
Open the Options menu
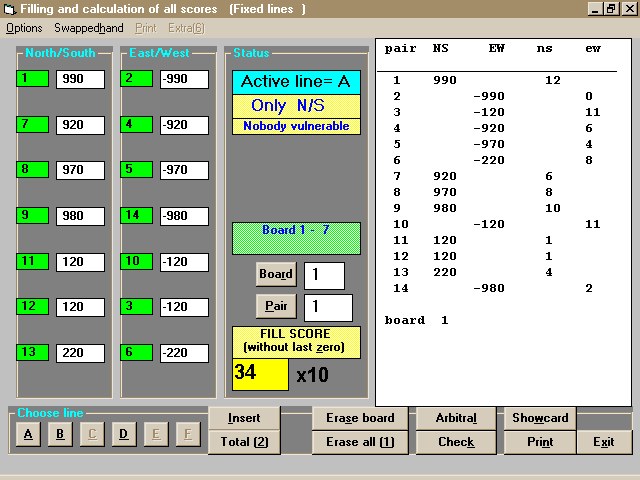point(24,28)
